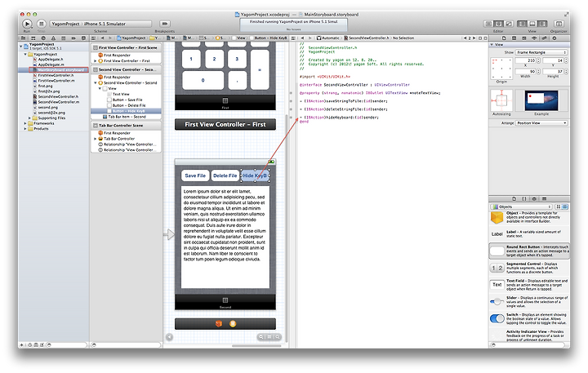The width and height of the screenshot is (588, 373).
Task: Click the First View Controller - First scene label
Action: (x=225, y=124)
